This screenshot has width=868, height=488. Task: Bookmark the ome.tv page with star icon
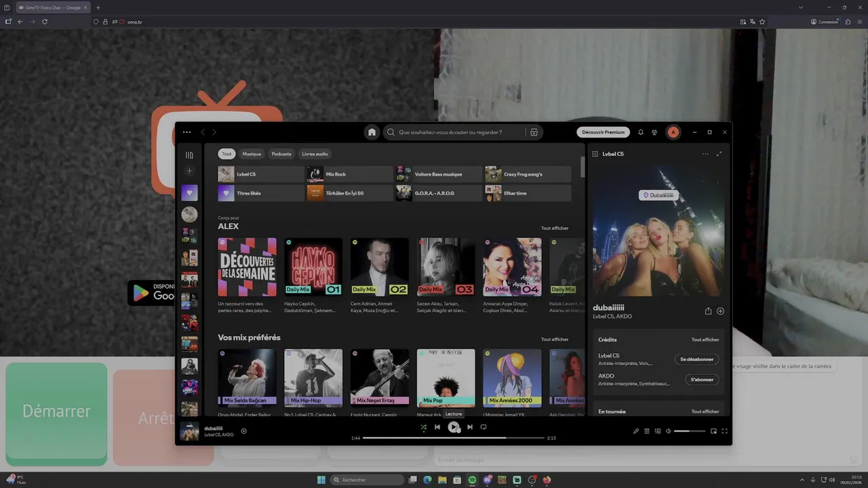coord(762,22)
